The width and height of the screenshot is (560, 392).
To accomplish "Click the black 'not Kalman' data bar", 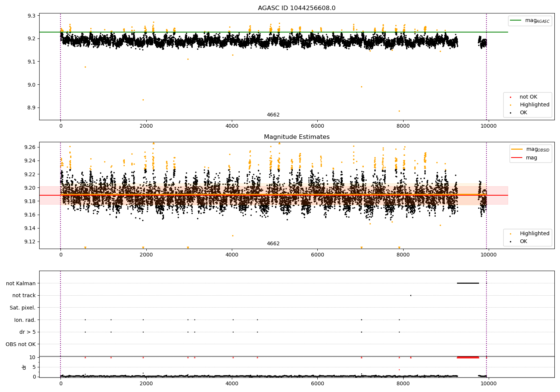I will [468, 283].
